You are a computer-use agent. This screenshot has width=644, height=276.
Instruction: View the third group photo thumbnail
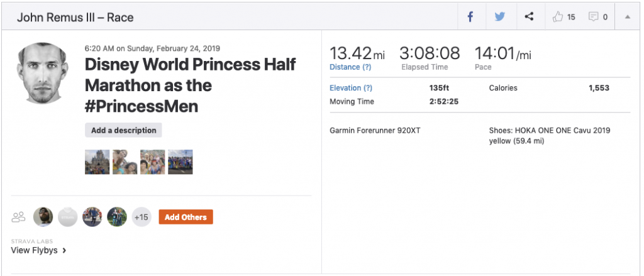(x=152, y=162)
